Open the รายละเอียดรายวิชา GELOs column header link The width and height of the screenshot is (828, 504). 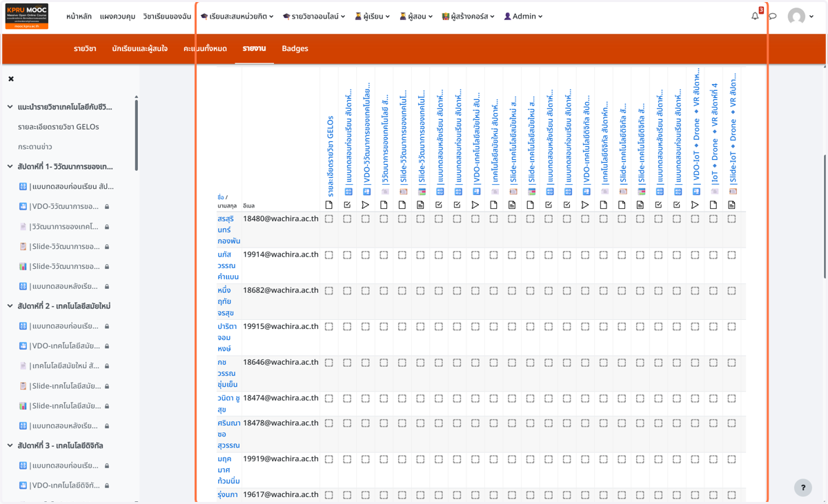click(330, 157)
